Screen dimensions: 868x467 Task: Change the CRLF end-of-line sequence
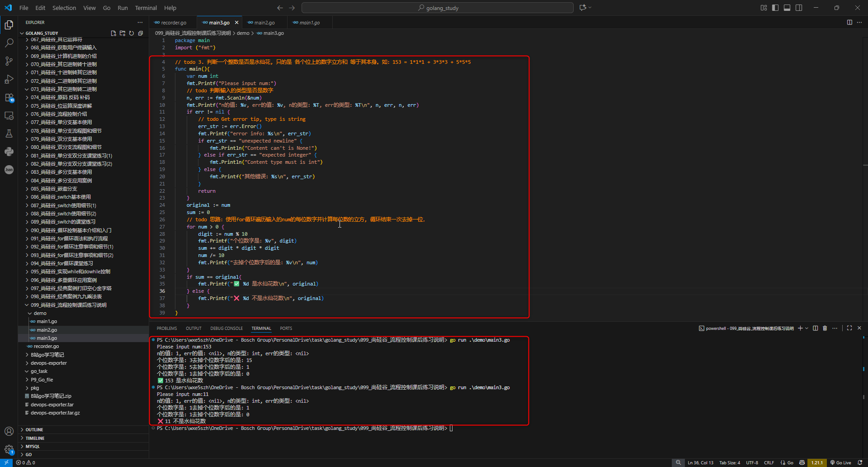coord(769,462)
